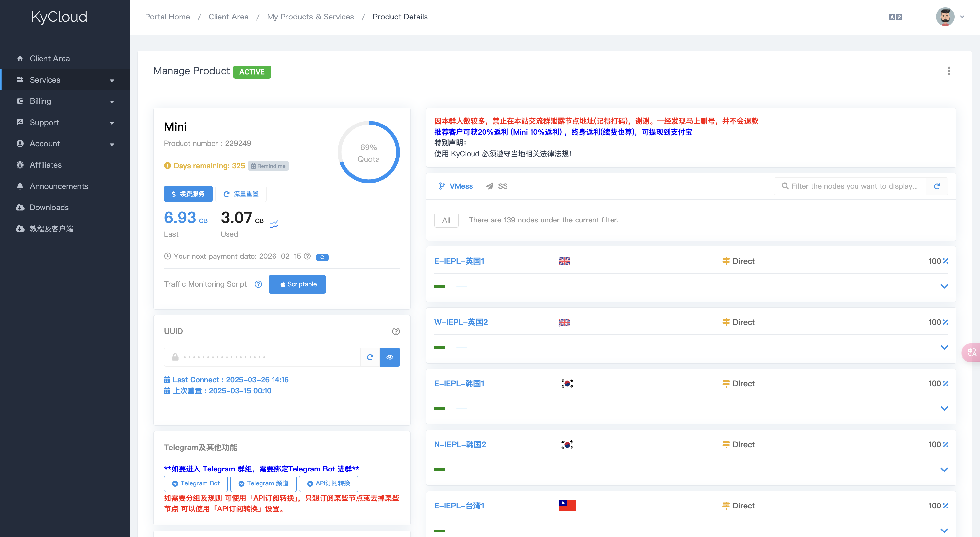Click the yellow warning icon by Days remaining
The height and width of the screenshot is (537, 980).
pos(168,166)
